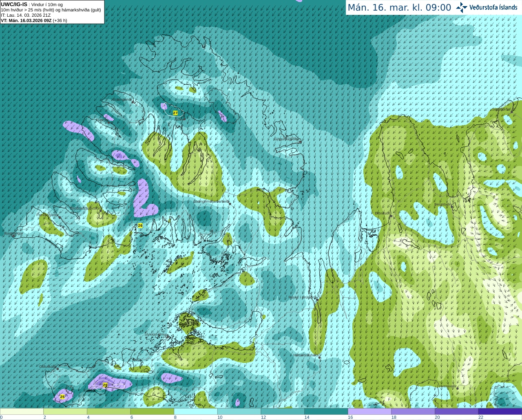Click the yellow 27 gust marker near Æðey
Screen dimensions: 522x420
click(175, 113)
